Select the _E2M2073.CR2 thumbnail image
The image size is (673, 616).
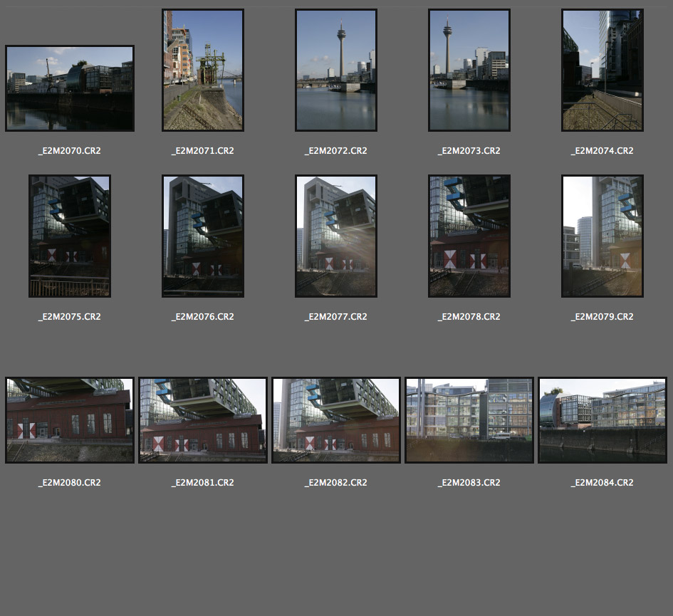point(469,70)
